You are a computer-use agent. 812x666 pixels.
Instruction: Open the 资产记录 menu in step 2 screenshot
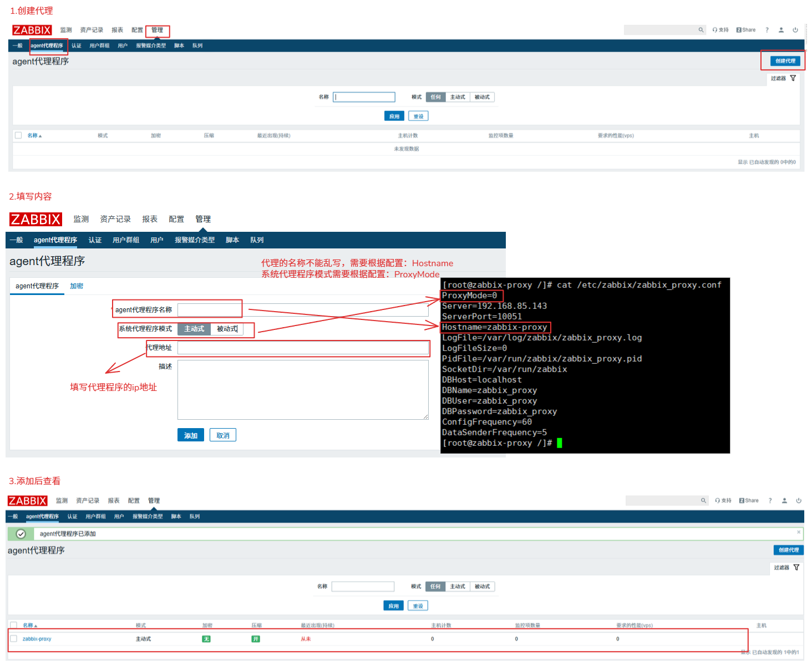point(115,219)
